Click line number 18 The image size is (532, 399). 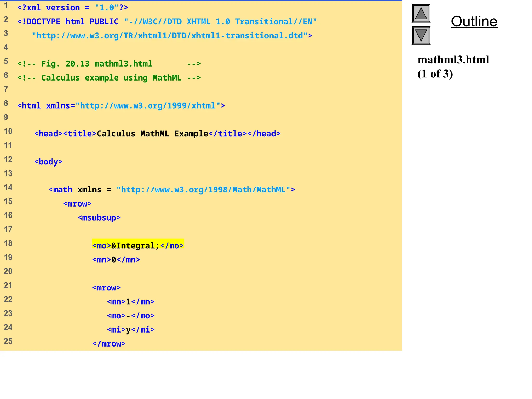8,243
